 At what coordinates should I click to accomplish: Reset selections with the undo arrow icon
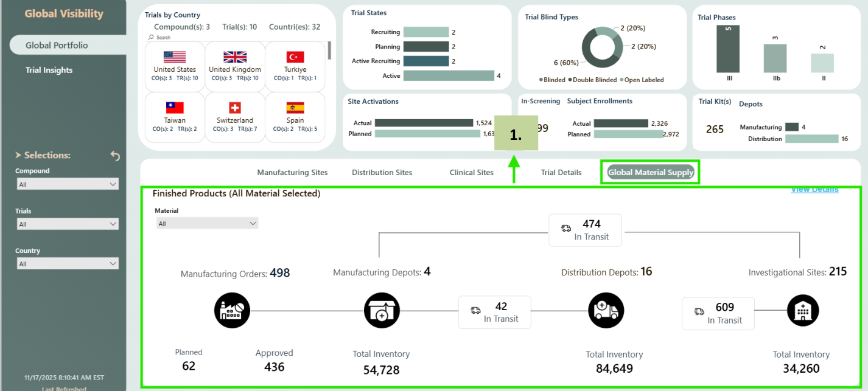[115, 156]
